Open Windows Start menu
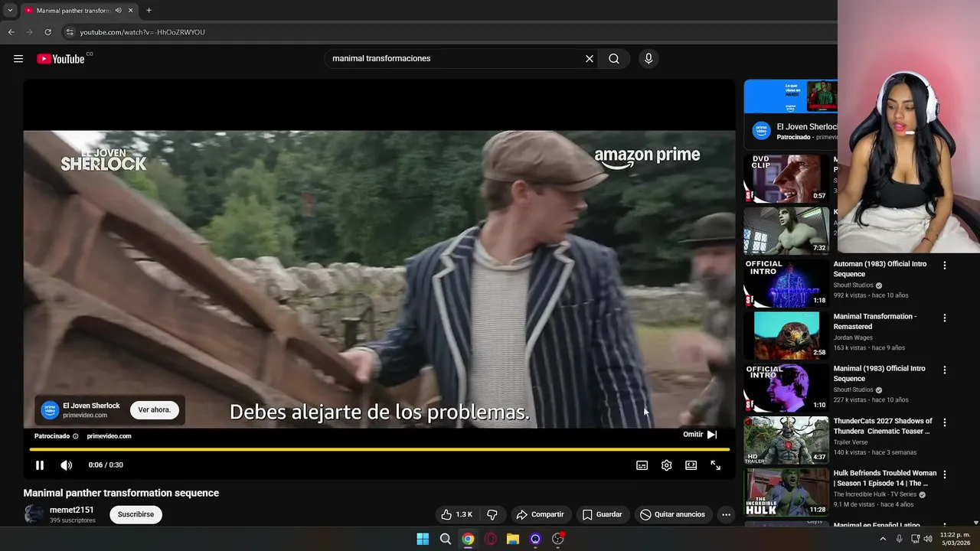The image size is (980, 551). 423,539
